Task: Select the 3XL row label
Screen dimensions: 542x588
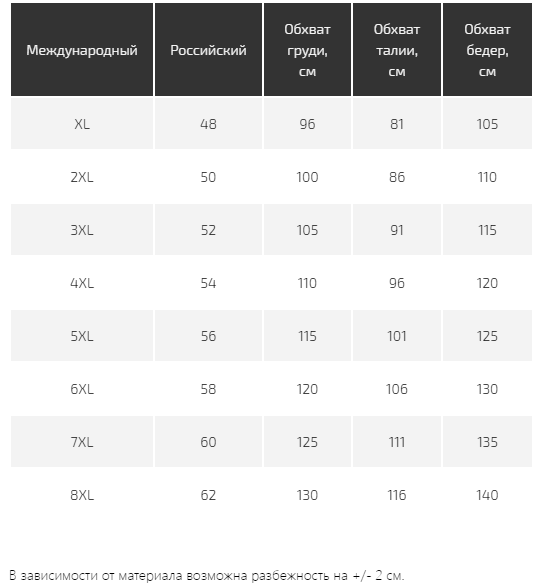Action: (82, 230)
